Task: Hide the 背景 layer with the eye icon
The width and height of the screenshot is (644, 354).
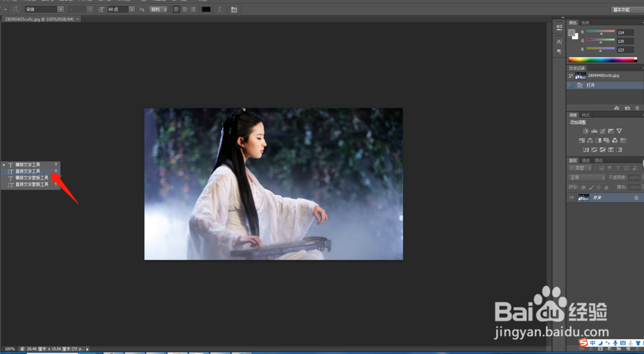Action: pos(571,198)
